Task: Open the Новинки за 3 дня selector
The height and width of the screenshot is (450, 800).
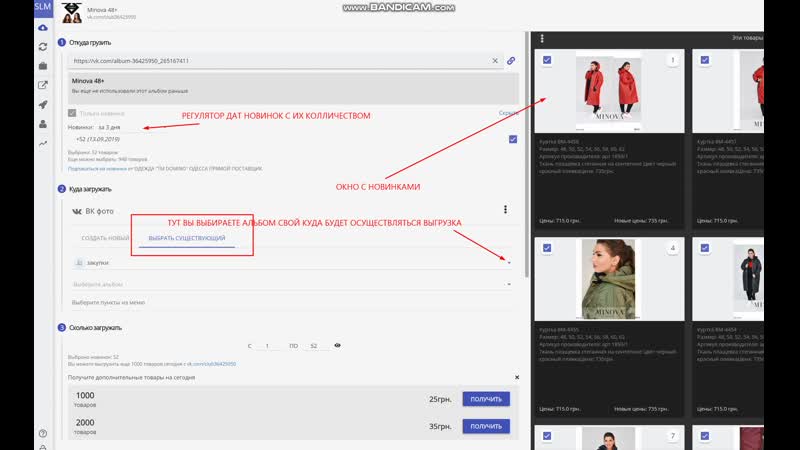Action: (x=110, y=127)
